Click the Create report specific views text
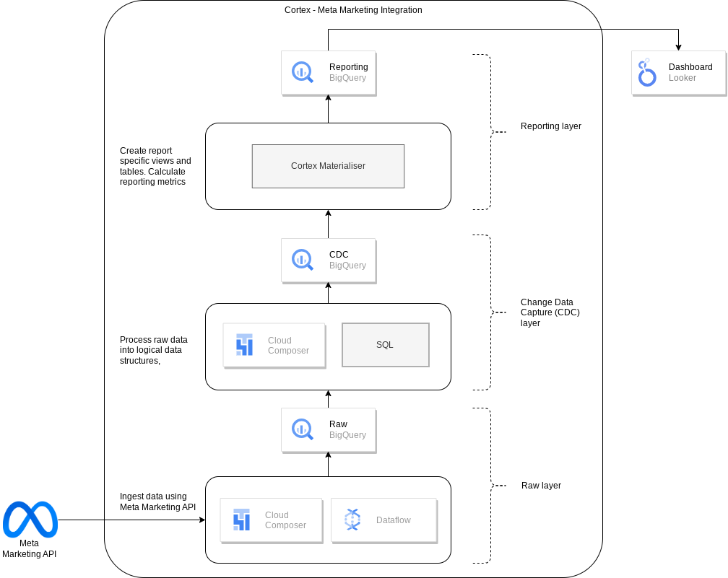Viewport: 728px width, 578px height. (x=154, y=166)
